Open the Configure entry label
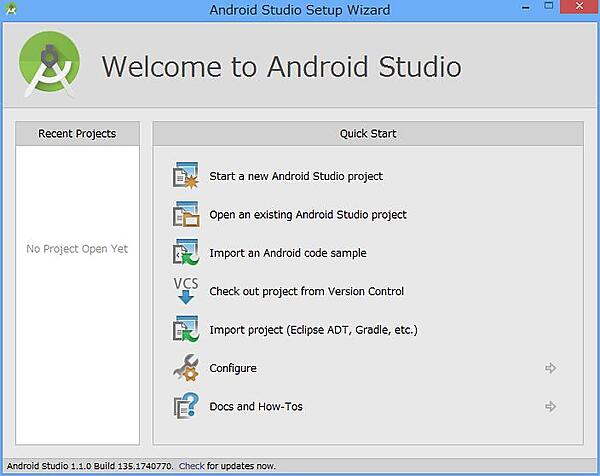The height and width of the screenshot is (476, 600). [x=233, y=368]
